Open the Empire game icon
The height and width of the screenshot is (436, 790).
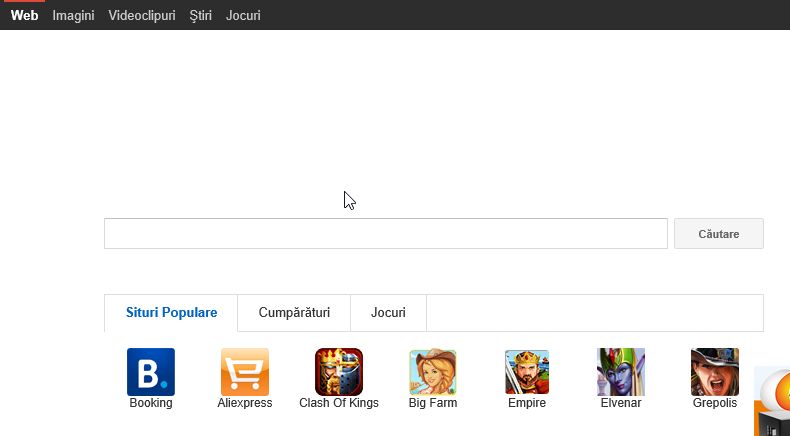[527, 372]
